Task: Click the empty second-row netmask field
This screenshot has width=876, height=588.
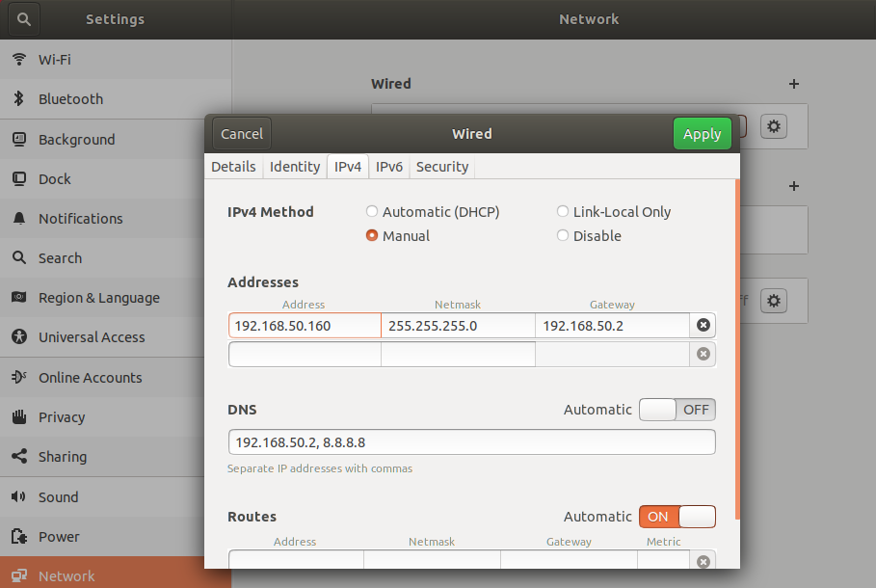Action: coord(458,354)
